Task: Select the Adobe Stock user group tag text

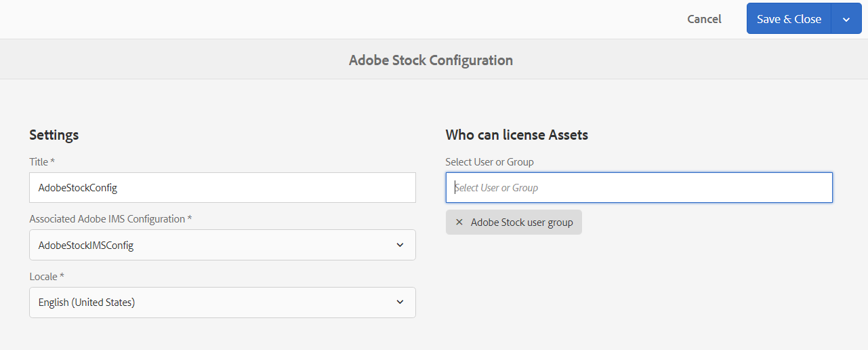Action: click(x=522, y=222)
